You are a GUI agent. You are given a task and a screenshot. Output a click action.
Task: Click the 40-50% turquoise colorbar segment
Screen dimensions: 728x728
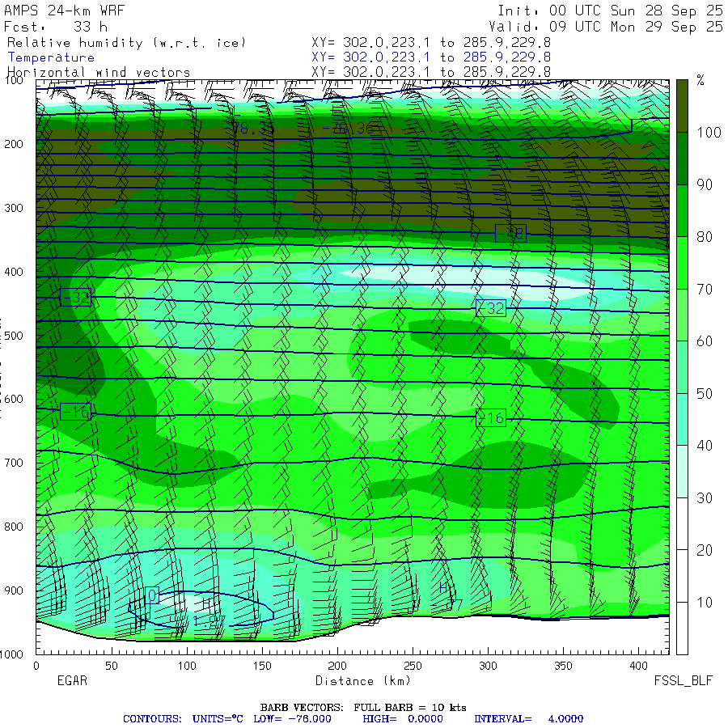point(682,419)
